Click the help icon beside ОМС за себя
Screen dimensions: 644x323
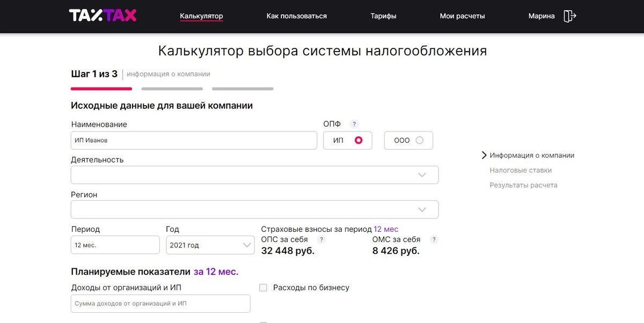(x=434, y=240)
